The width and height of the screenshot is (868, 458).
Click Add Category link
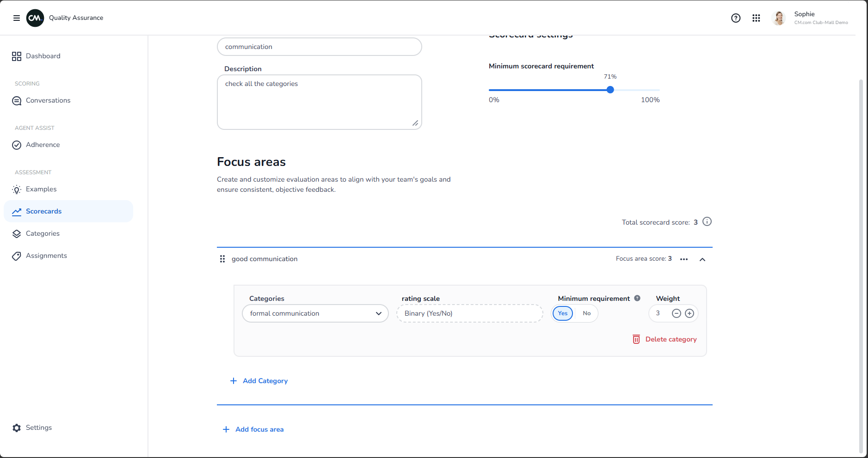click(265, 381)
